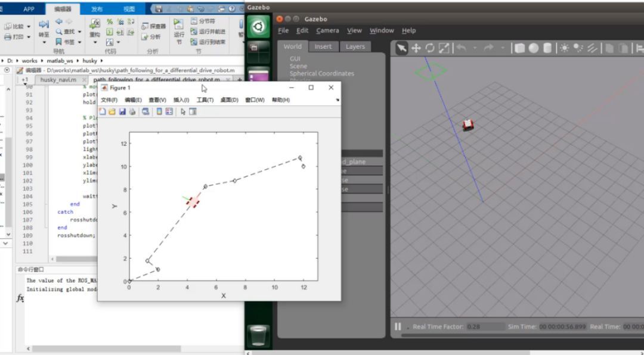Click Link Plot icon in Figure toolbar

tap(146, 111)
